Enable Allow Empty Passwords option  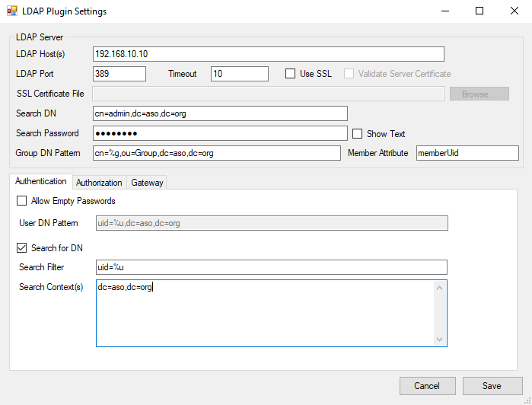pyautogui.click(x=21, y=201)
